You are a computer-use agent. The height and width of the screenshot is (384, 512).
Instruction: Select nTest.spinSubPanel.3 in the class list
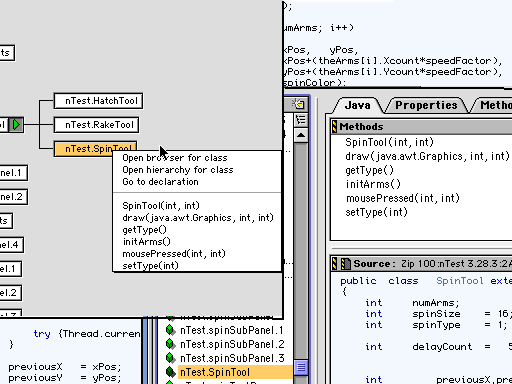coord(232,358)
